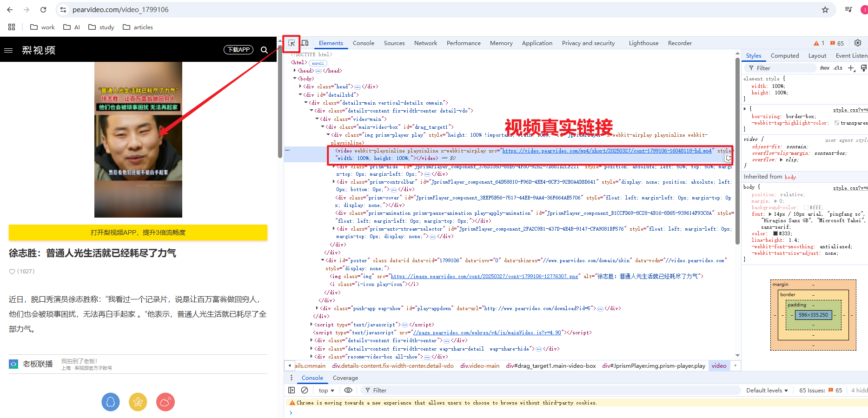Go back in browser history
This screenshot has width=868, height=418.
(10, 10)
